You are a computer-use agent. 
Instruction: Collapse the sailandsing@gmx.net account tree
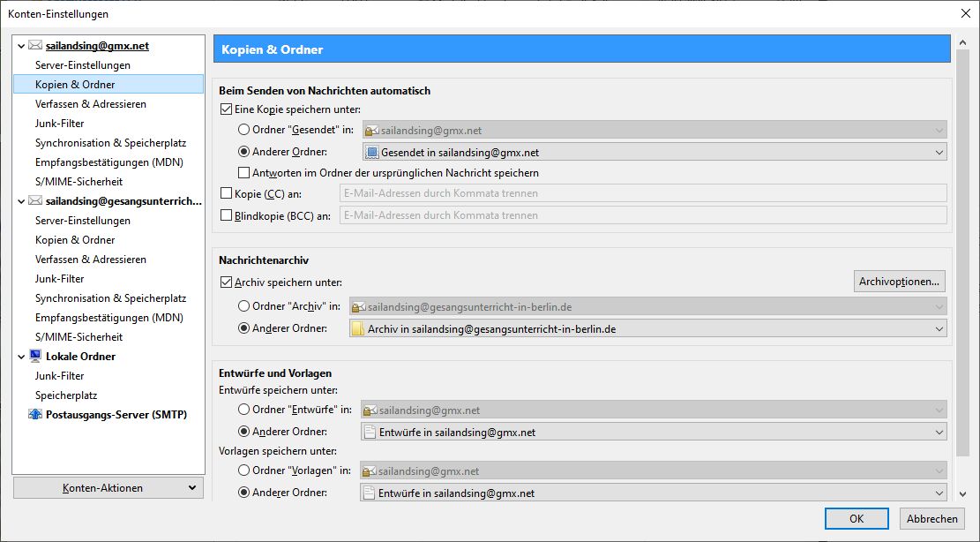tap(21, 46)
